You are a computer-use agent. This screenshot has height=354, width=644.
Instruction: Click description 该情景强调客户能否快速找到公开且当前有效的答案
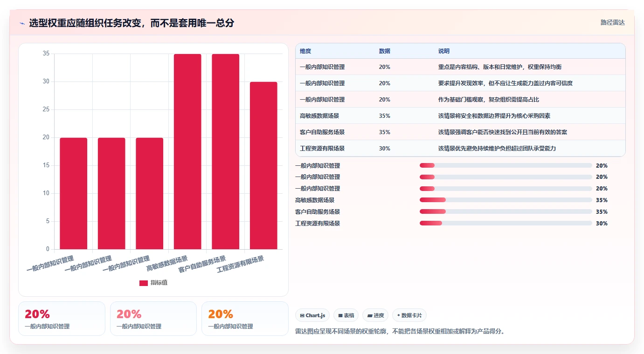click(503, 132)
